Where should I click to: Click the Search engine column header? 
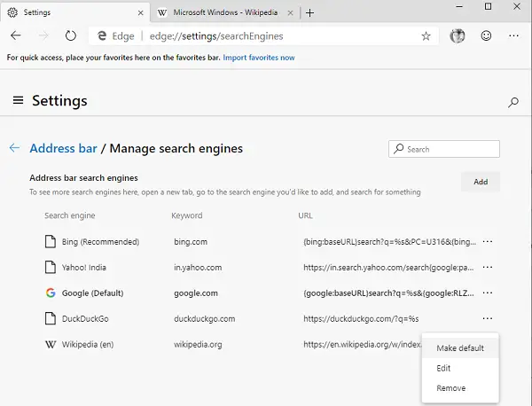click(x=69, y=215)
